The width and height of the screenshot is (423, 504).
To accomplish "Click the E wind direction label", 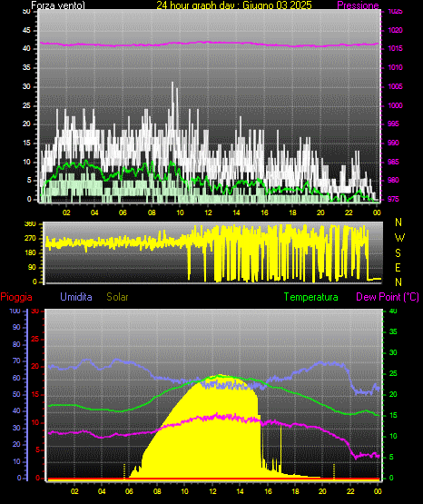I will pyautogui.click(x=398, y=267).
